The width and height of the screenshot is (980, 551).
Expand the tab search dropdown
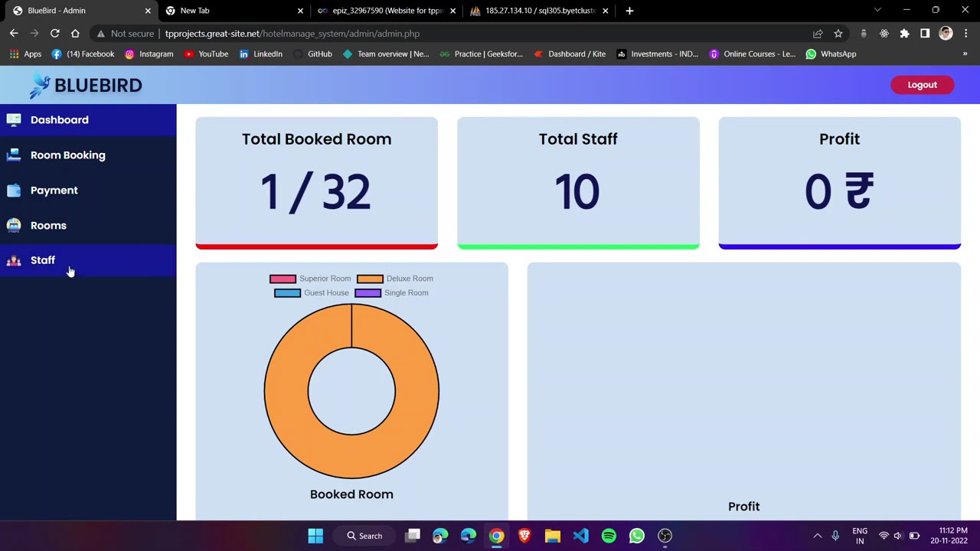tap(877, 11)
